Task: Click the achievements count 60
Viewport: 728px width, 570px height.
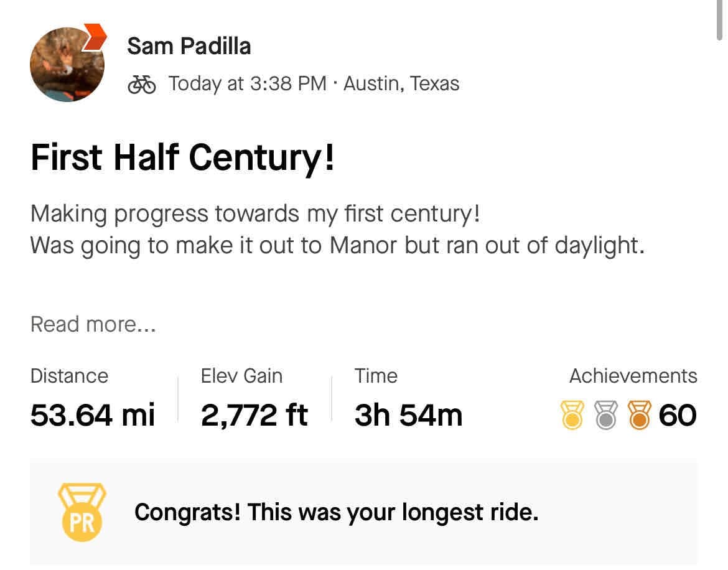Action: [678, 416]
